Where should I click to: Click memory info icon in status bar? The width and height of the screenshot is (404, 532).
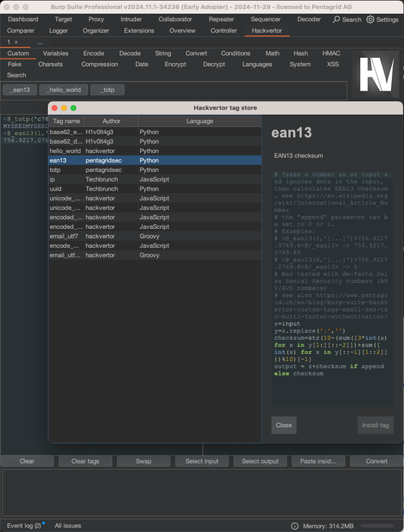pyautogui.click(x=295, y=526)
